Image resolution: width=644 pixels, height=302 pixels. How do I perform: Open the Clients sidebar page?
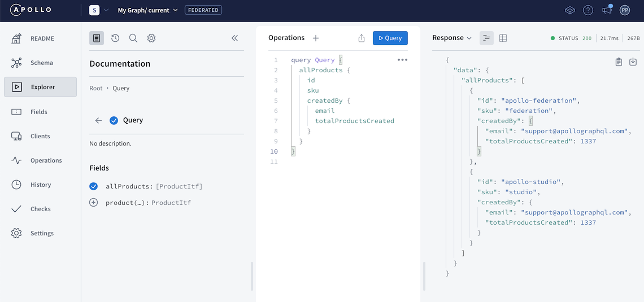pos(40,136)
